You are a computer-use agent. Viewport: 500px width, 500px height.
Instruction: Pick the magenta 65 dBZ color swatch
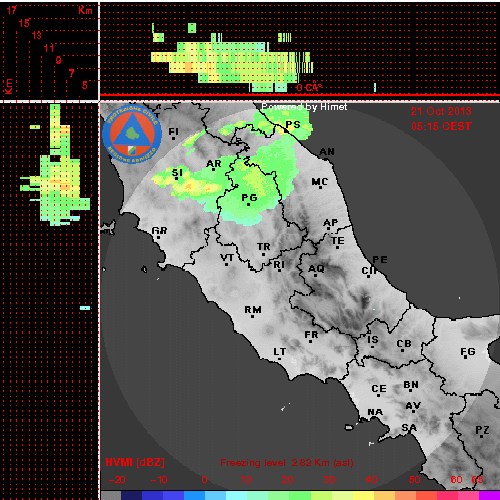489,495
